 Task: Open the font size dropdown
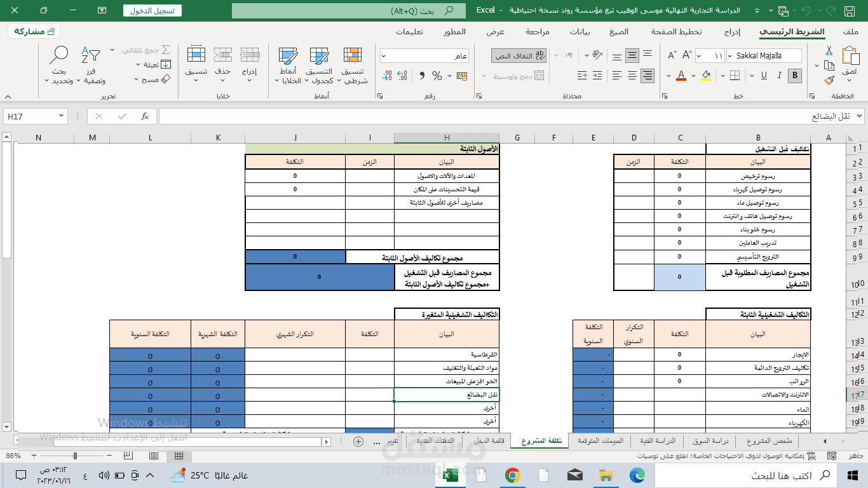pos(700,56)
